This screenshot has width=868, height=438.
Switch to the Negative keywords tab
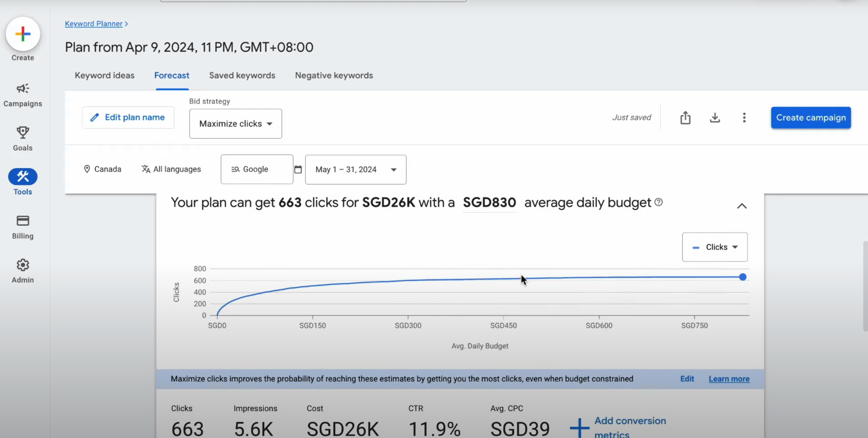tap(334, 76)
